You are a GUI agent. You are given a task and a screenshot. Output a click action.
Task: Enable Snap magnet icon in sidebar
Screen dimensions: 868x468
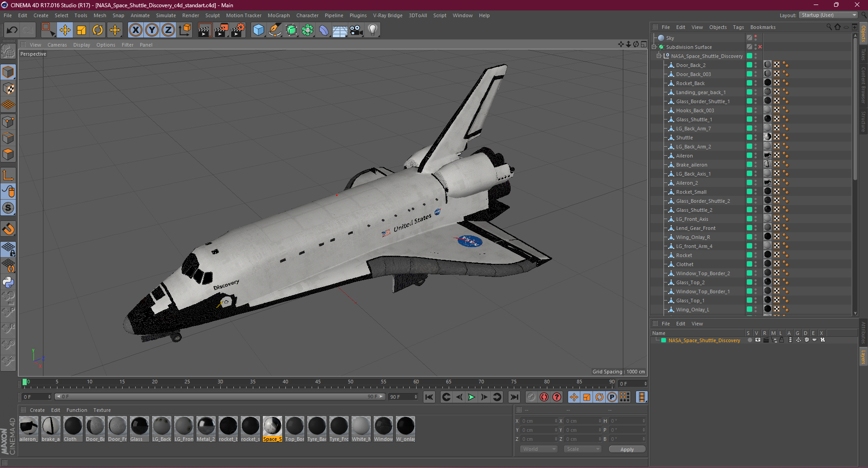pos(8,229)
